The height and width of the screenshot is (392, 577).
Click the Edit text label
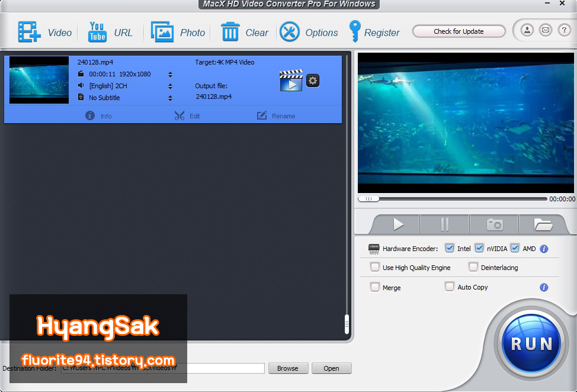[195, 116]
